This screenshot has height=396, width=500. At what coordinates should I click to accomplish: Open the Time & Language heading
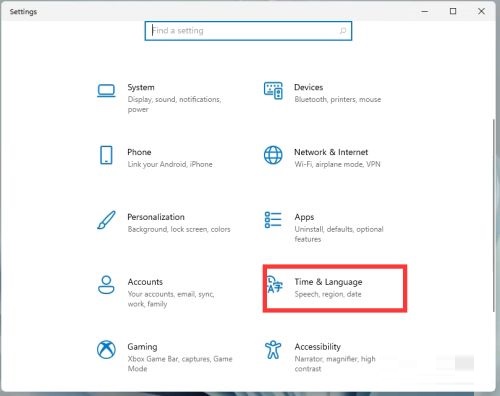[328, 282]
